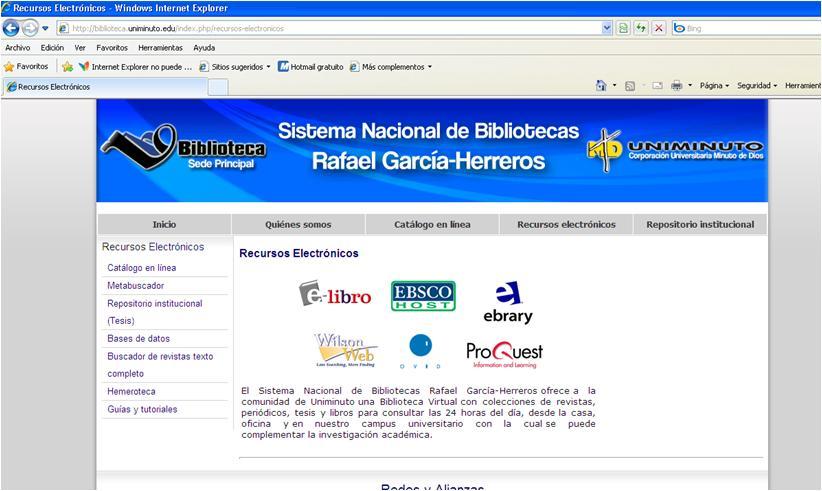This screenshot has width=822, height=491.
Task: Open the Favoritos star button in favorites bar
Action: (26, 67)
